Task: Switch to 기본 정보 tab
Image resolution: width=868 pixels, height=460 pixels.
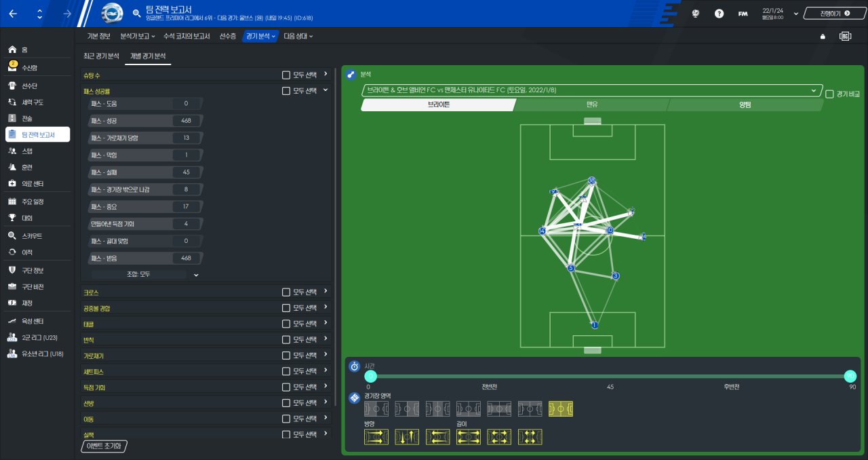Action: [98, 36]
